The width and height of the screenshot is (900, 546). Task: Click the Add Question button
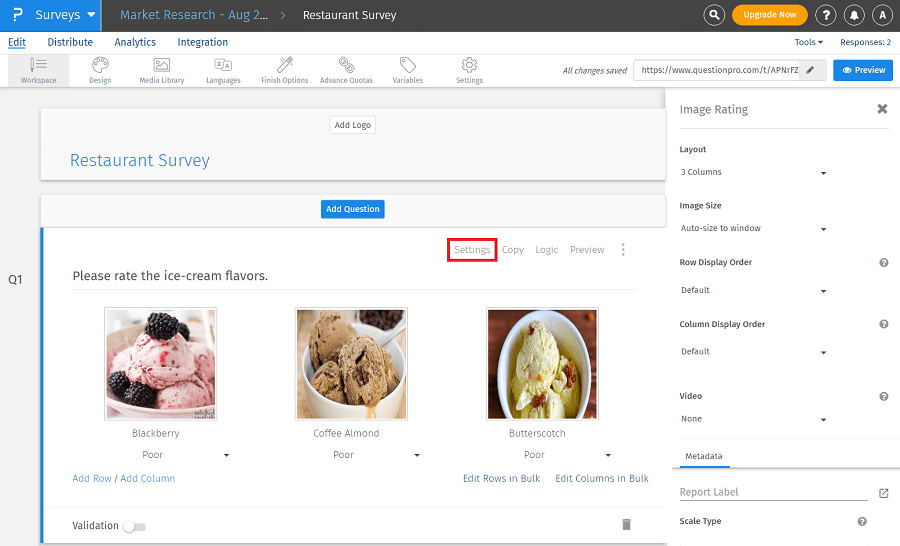point(352,209)
